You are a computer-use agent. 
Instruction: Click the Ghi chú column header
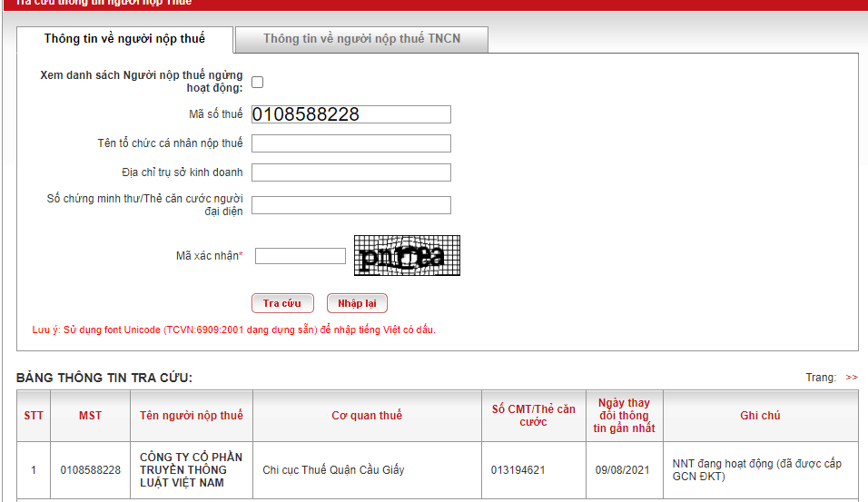(760, 416)
